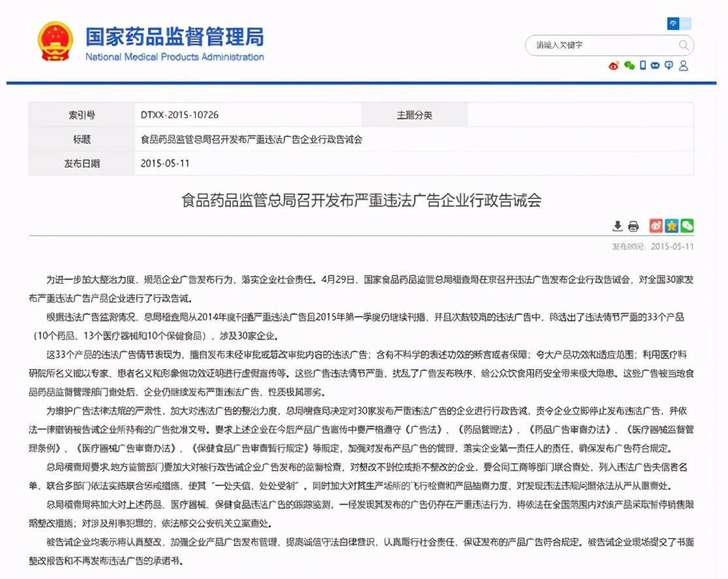Click the robot assistant icon in header
This screenshot has width=728, height=579.
[x=656, y=65]
